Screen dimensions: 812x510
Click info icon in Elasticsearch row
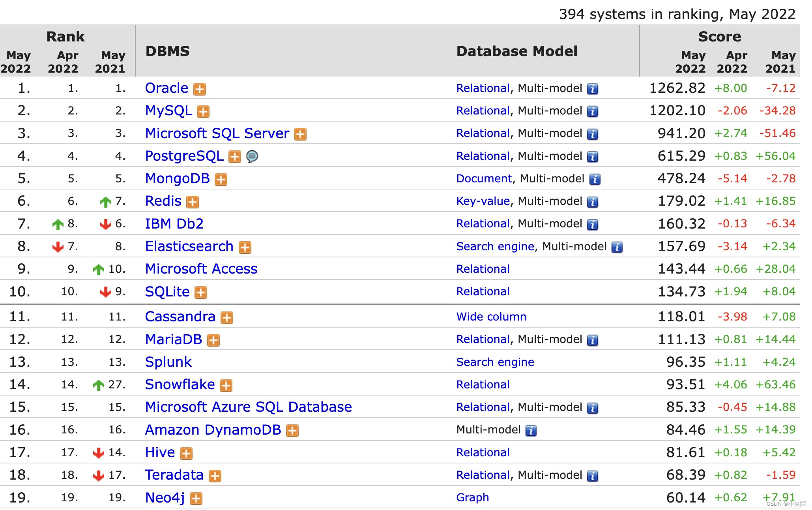[x=617, y=247]
